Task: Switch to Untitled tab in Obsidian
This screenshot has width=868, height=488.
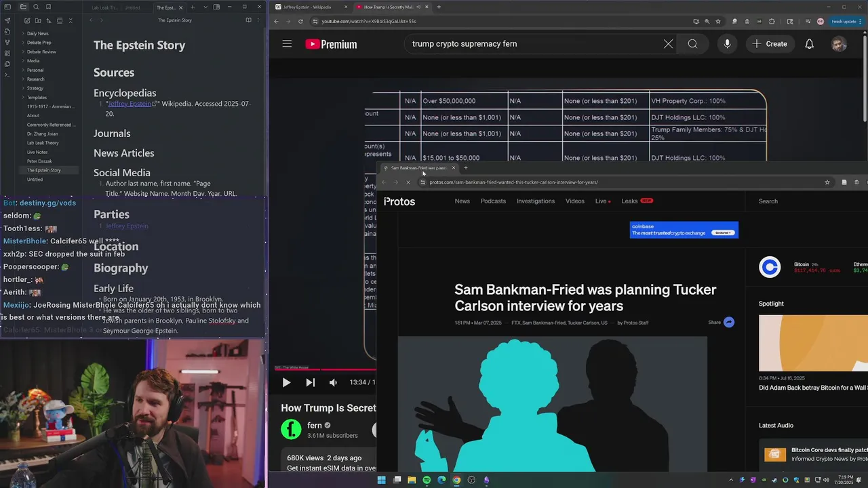Action: click(x=133, y=7)
